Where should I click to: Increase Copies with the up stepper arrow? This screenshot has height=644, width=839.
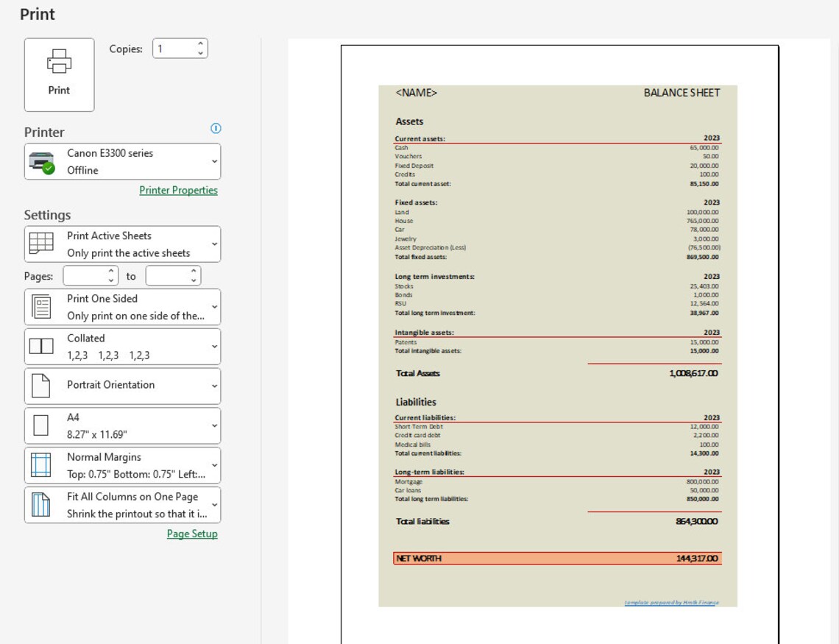tap(200, 44)
